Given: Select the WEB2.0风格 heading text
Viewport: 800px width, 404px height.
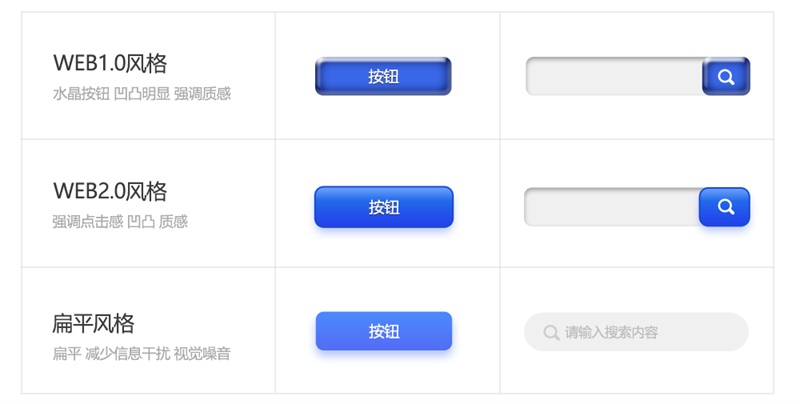Looking at the screenshot, I should [x=110, y=191].
